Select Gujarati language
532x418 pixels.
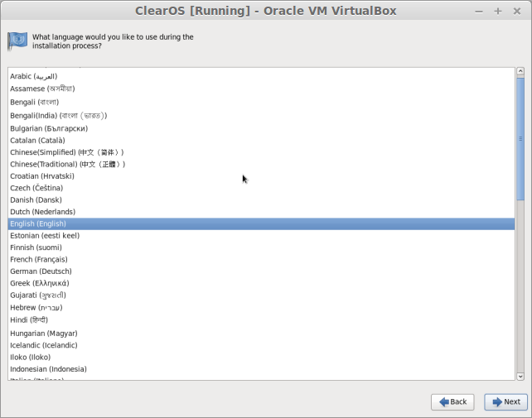tap(261, 295)
